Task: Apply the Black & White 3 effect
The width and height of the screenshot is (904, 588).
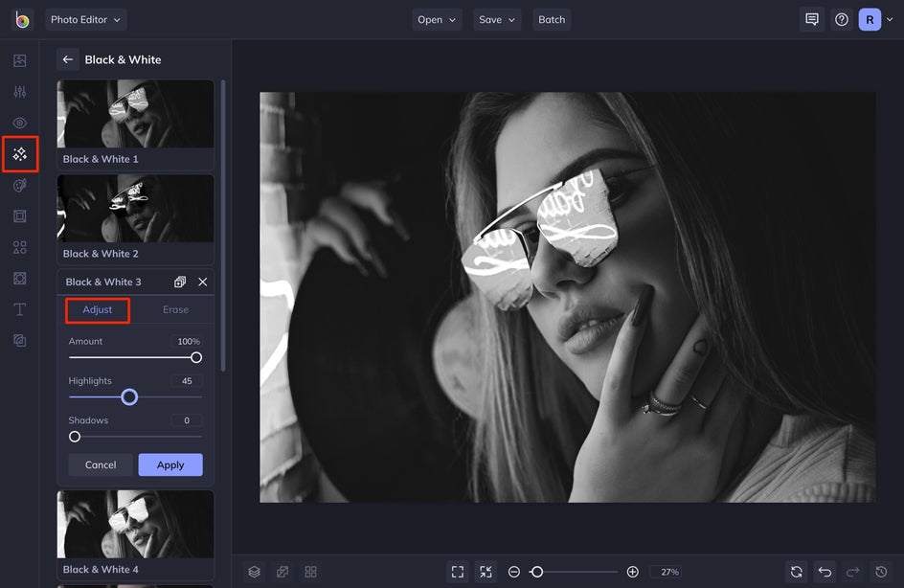Action: 170,464
